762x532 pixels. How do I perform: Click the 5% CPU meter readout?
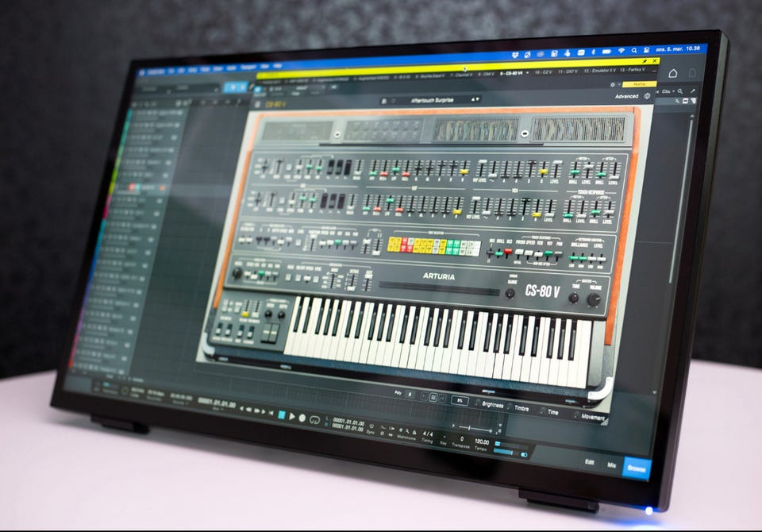click(x=460, y=401)
